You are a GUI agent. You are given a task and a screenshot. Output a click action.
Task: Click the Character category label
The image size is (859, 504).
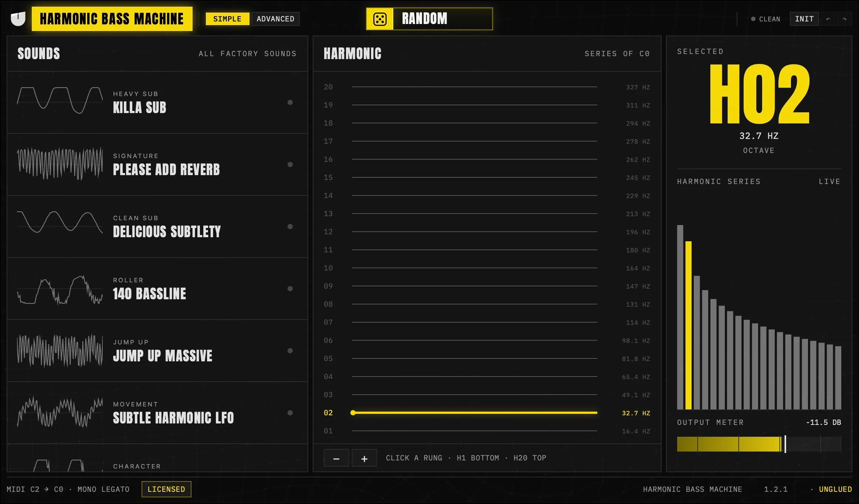[137, 466]
